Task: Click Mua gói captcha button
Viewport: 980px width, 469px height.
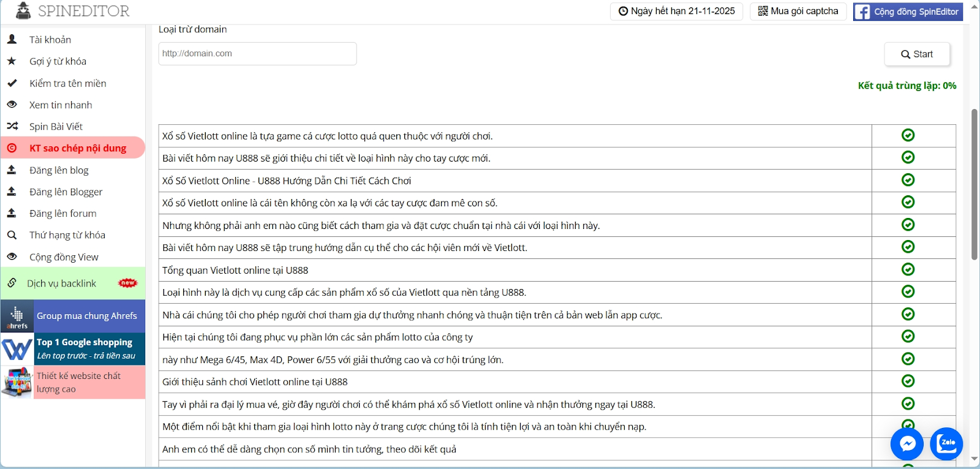Action: (x=798, y=11)
